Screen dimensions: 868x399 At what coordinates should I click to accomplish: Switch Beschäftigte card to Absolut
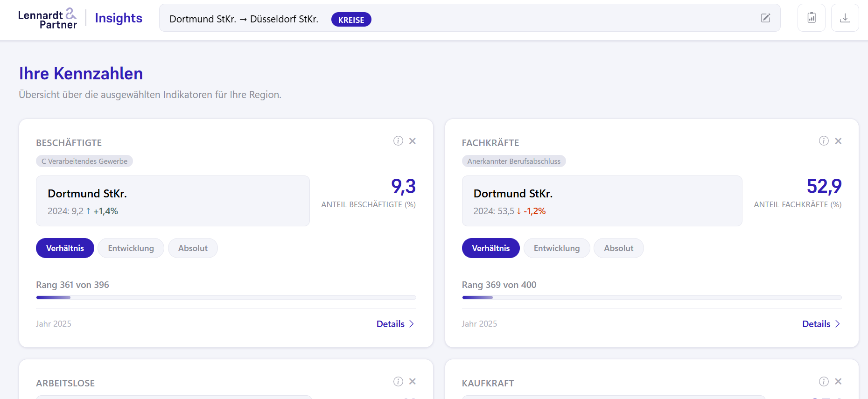point(193,248)
